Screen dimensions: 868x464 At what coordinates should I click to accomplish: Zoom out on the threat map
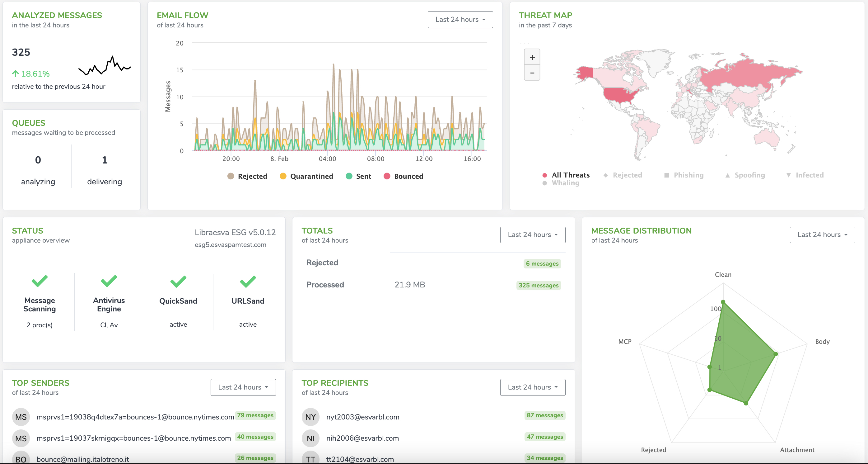tap(532, 73)
